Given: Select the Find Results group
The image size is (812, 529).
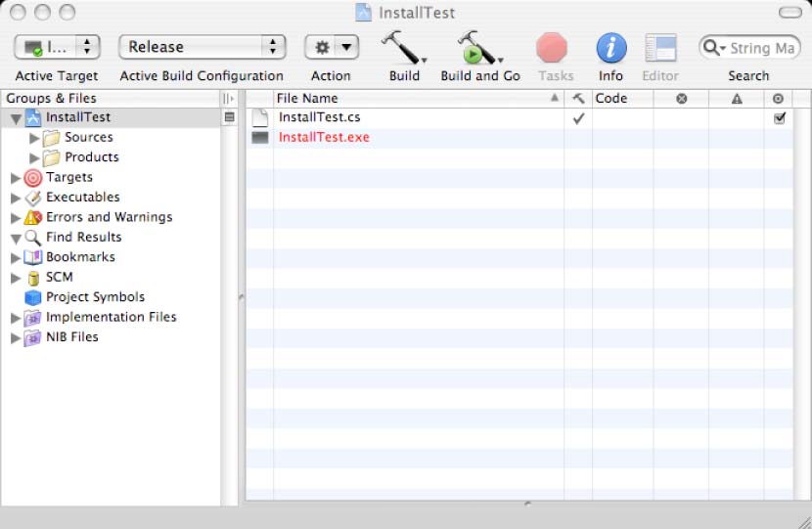Looking at the screenshot, I should coord(73,237).
